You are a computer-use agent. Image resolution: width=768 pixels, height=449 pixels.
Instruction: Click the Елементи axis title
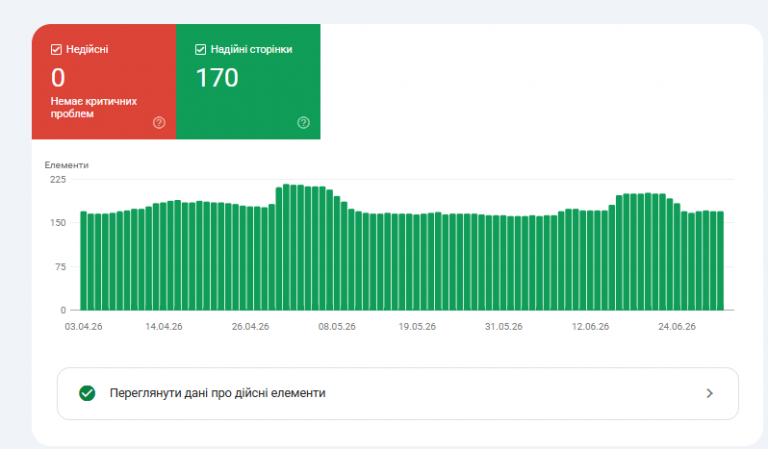tap(67, 165)
